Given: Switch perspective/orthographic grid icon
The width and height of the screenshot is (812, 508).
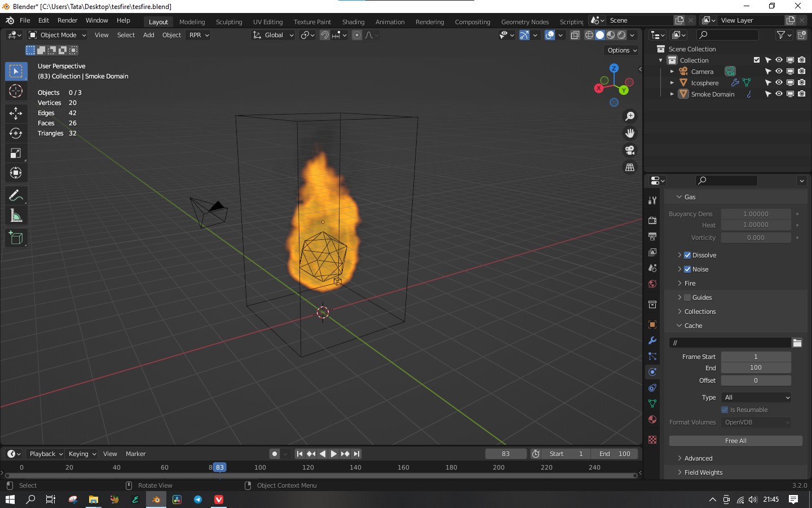Looking at the screenshot, I should point(630,167).
